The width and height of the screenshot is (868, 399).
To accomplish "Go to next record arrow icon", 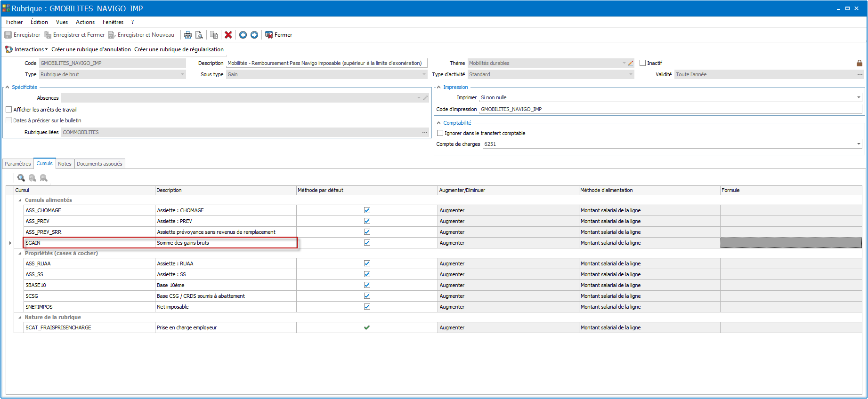I will pos(254,35).
